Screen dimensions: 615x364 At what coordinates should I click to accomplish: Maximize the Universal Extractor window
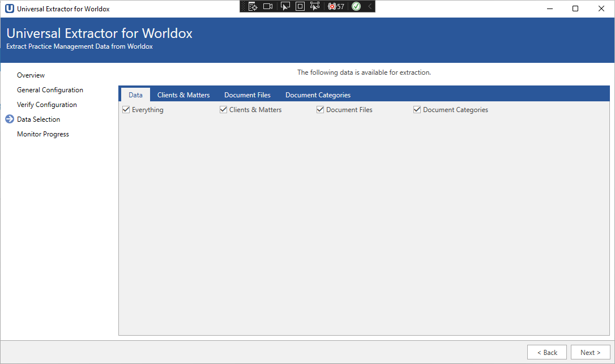coord(575,8)
